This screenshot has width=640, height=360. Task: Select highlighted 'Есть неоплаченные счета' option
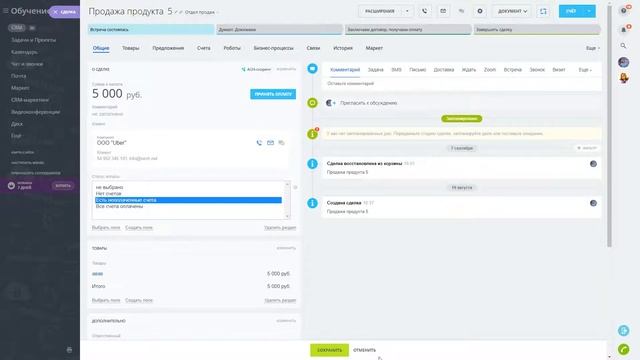pos(188,200)
